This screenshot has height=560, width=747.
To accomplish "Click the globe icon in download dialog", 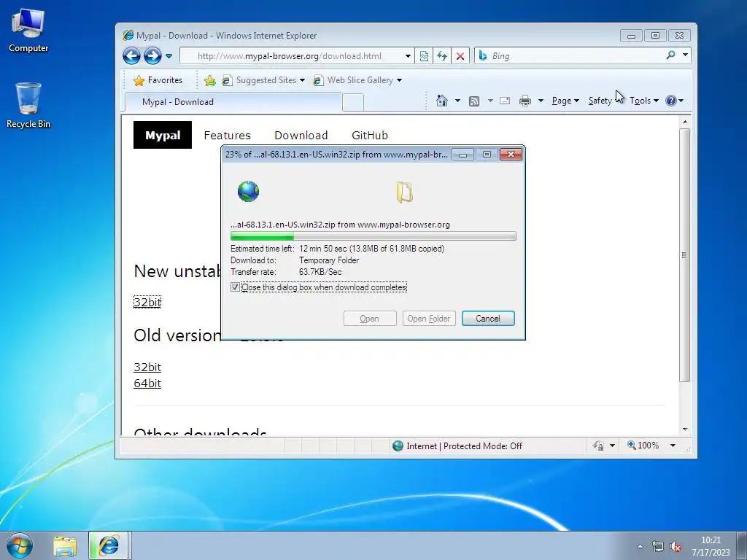I will coord(248,192).
